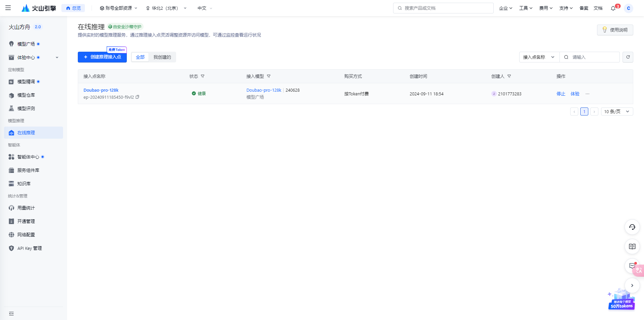Open the hamburger menu at top left

tap(8, 8)
